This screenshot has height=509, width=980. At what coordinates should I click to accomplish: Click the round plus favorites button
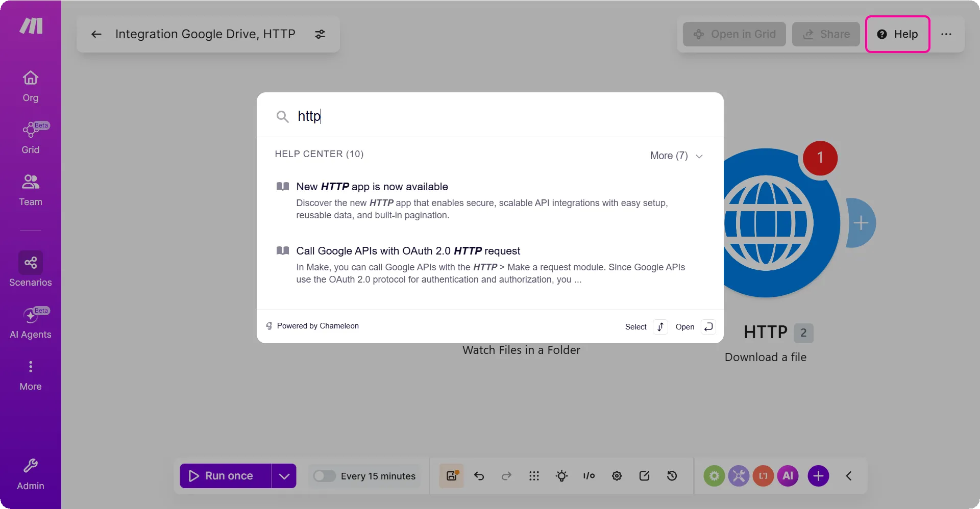pos(818,476)
